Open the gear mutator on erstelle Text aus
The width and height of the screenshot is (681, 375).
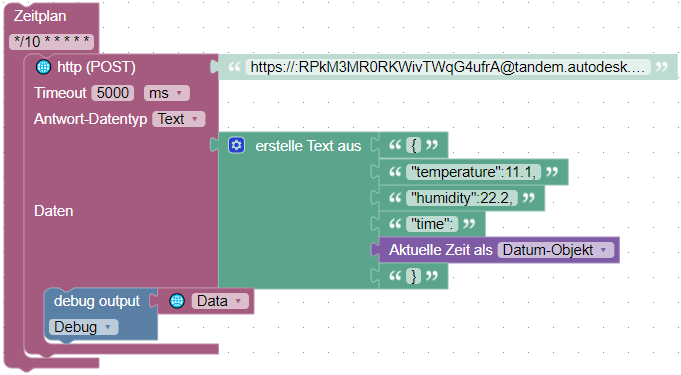[237, 146]
